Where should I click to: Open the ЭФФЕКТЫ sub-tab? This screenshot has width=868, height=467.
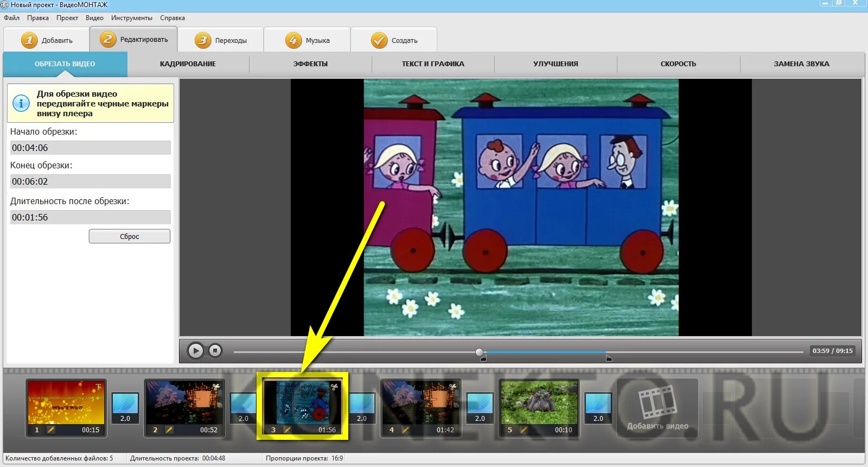click(310, 64)
